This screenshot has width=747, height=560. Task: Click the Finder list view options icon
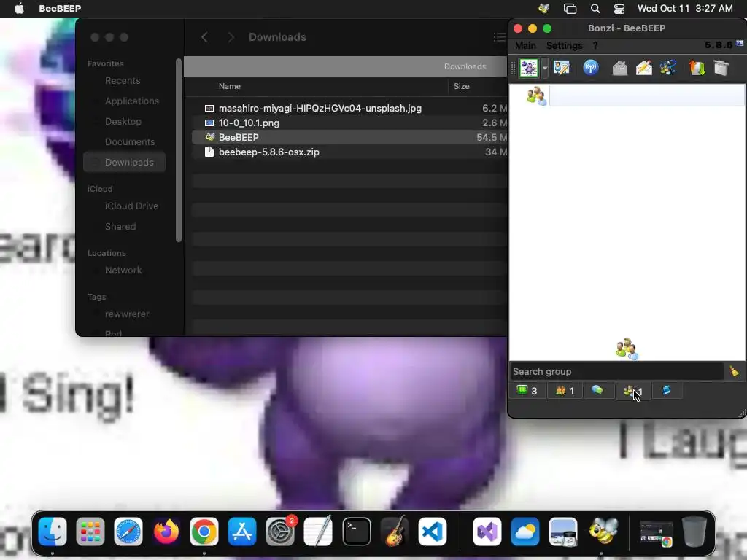pos(499,37)
